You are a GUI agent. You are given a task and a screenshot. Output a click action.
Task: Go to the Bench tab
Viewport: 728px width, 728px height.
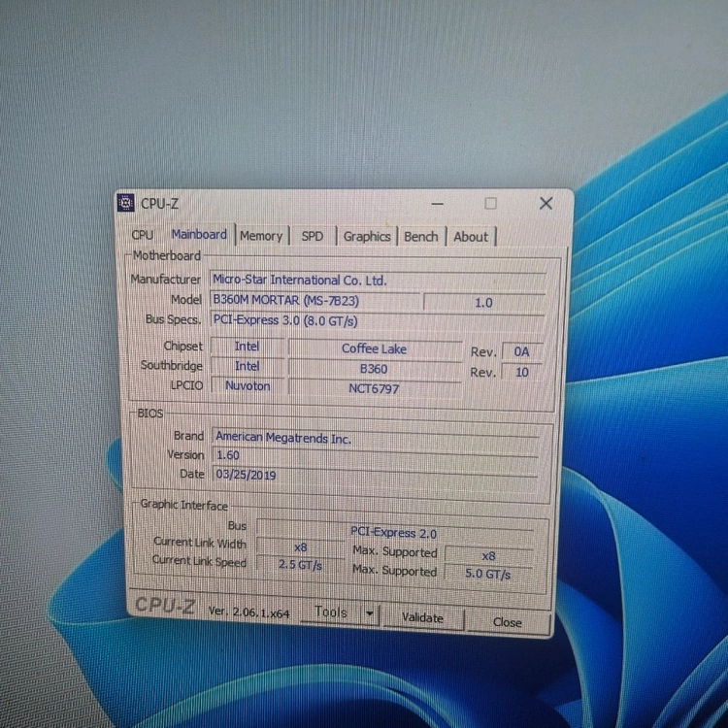[x=421, y=237]
